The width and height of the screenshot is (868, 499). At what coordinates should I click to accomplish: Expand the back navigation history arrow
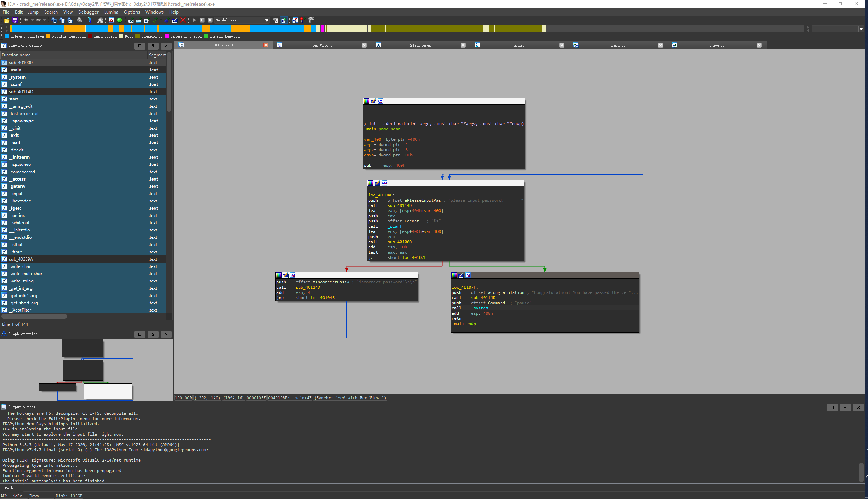tap(32, 20)
